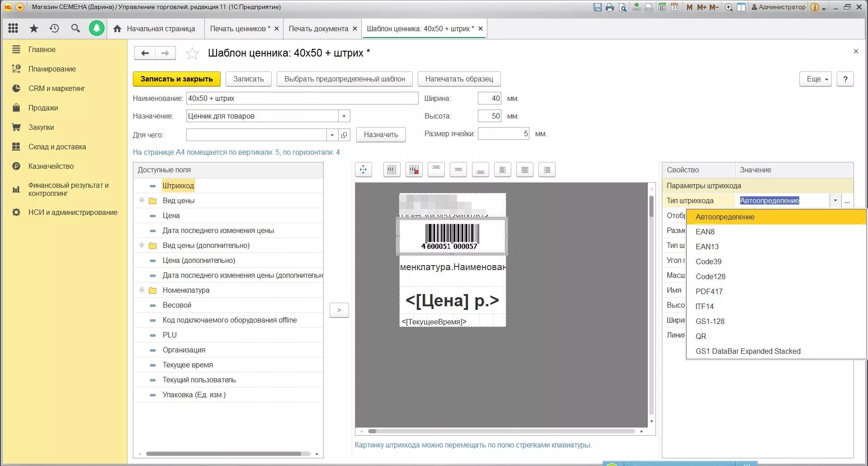The image size is (868, 466).
Task: Click the M memory button in title bar
Action: (x=689, y=7)
